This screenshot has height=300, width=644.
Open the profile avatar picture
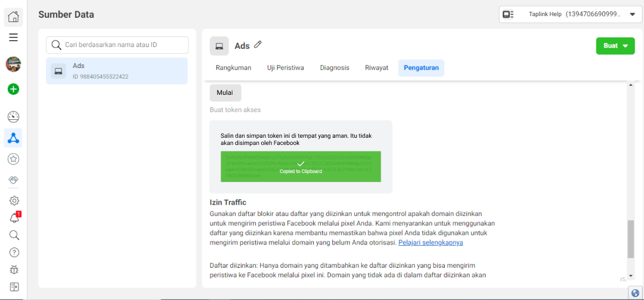coord(14,64)
